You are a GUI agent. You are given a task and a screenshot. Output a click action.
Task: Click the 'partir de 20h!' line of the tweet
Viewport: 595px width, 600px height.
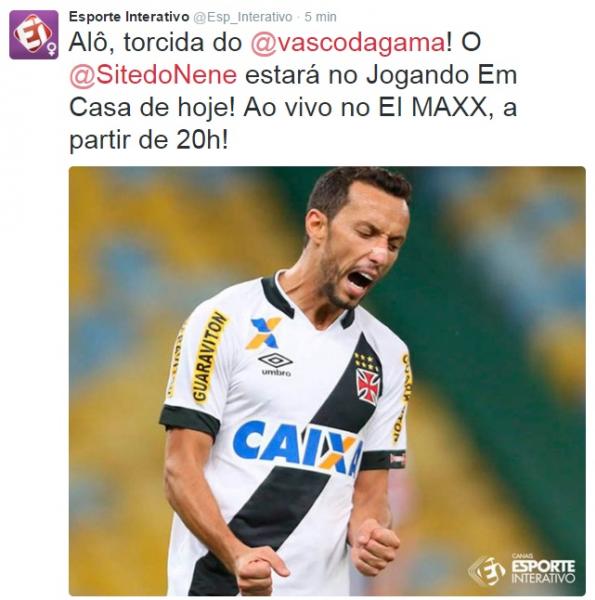tap(149, 140)
